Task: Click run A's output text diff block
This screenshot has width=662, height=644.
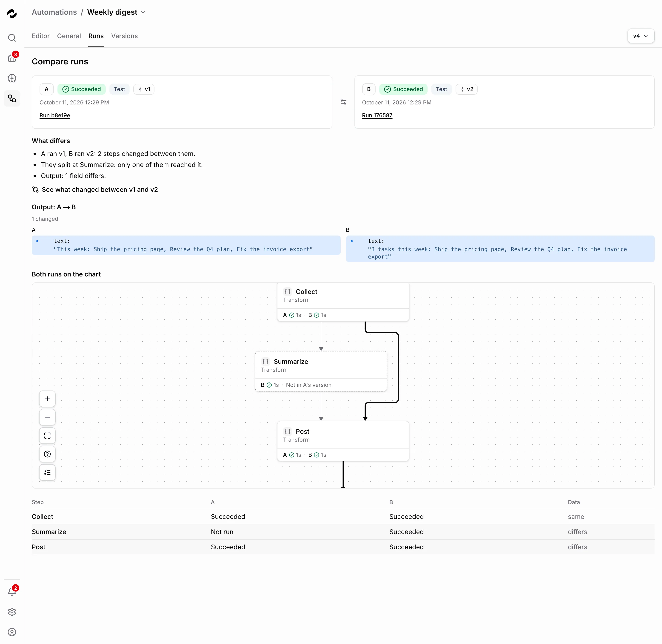Action: pyautogui.click(x=186, y=245)
